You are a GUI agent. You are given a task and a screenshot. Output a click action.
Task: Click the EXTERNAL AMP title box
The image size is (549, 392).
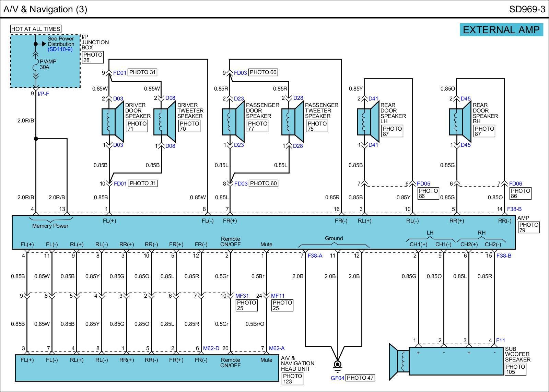[501, 30]
